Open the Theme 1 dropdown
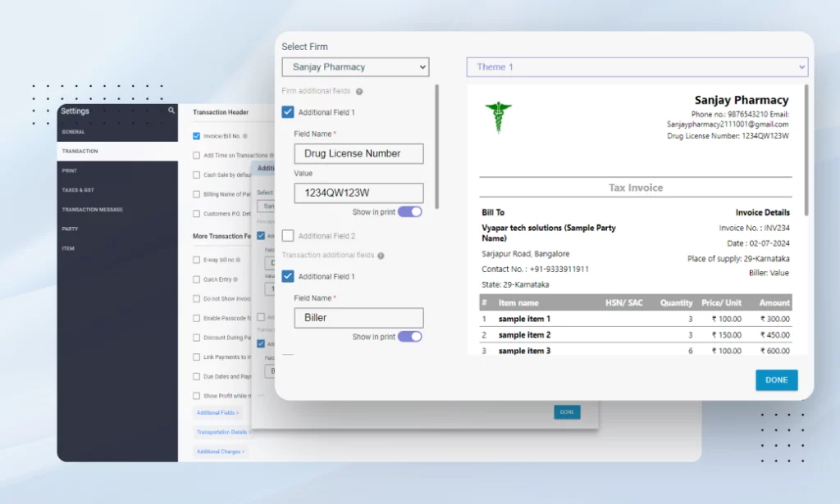The image size is (840, 504). point(636,66)
